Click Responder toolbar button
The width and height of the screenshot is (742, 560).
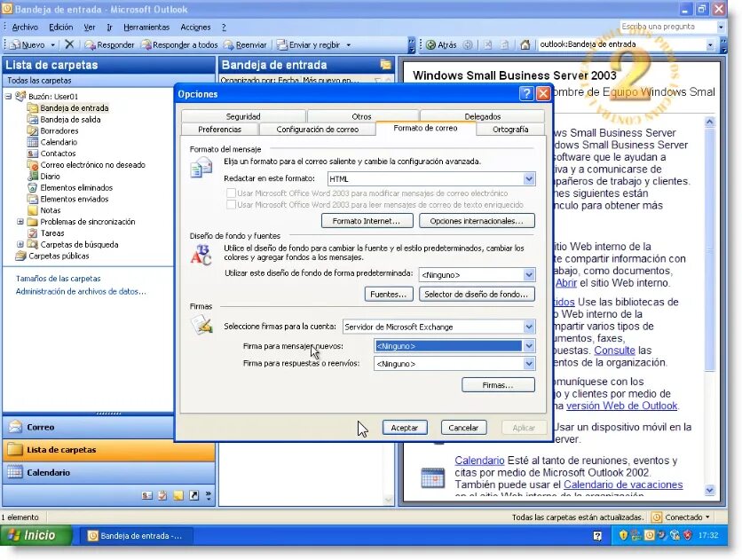coord(109,45)
